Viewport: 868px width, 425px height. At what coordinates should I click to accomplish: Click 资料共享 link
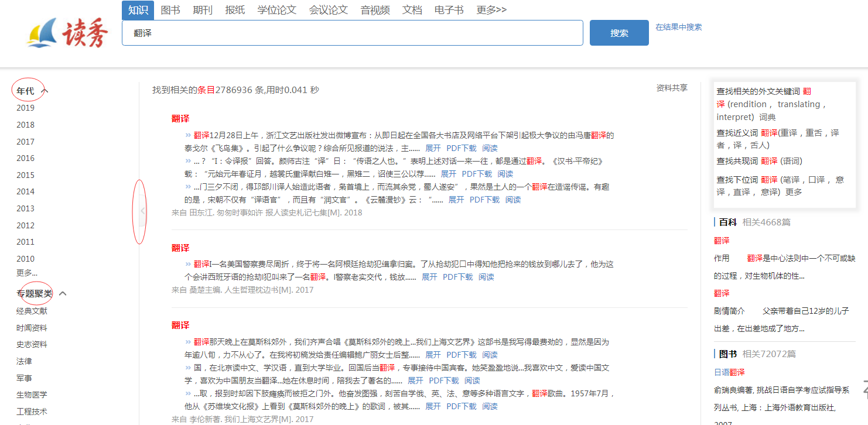[x=671, y=88]
